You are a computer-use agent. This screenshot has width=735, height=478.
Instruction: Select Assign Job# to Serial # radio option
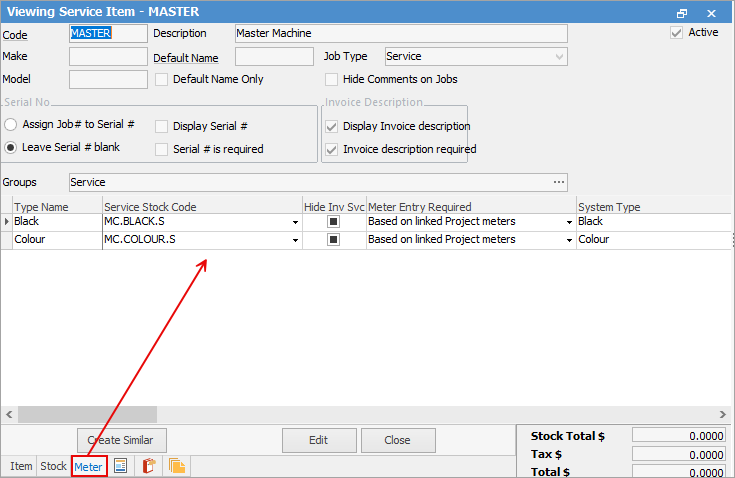[x=11, y=125]
